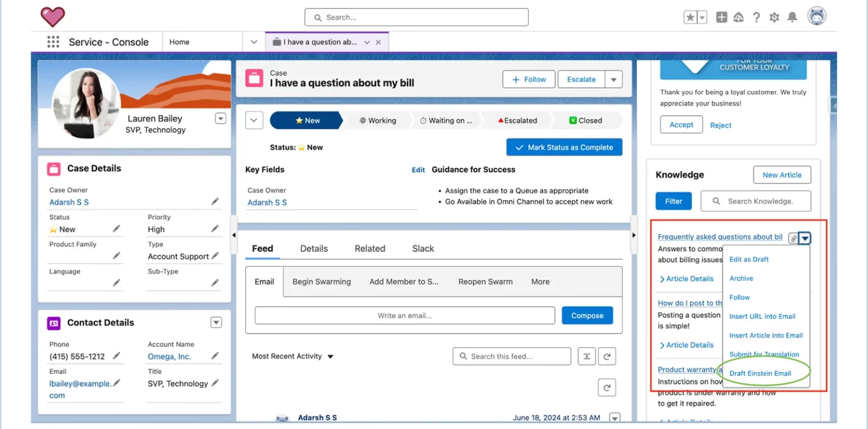Collapse the right sidebar arrow
This screenshot has height=429, width=868.
[634, 235]
